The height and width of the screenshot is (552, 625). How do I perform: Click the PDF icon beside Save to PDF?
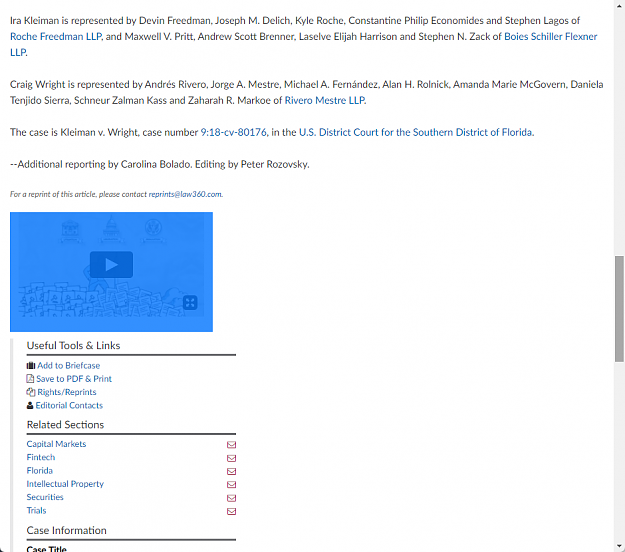[x=30, y=379]
